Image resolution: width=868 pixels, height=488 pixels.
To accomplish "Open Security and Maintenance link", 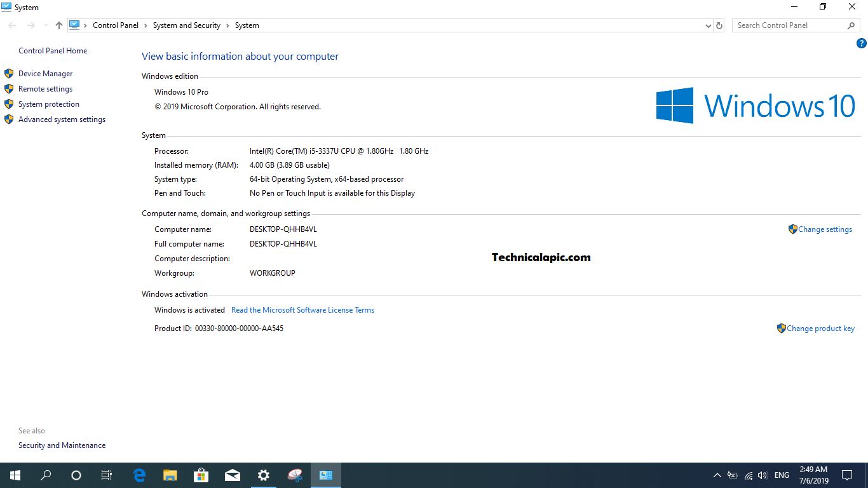I will coord(62,445).
